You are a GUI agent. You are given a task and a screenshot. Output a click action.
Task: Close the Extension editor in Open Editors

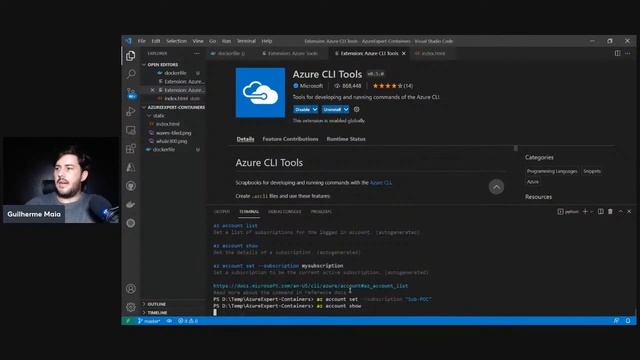click(153, 90)
